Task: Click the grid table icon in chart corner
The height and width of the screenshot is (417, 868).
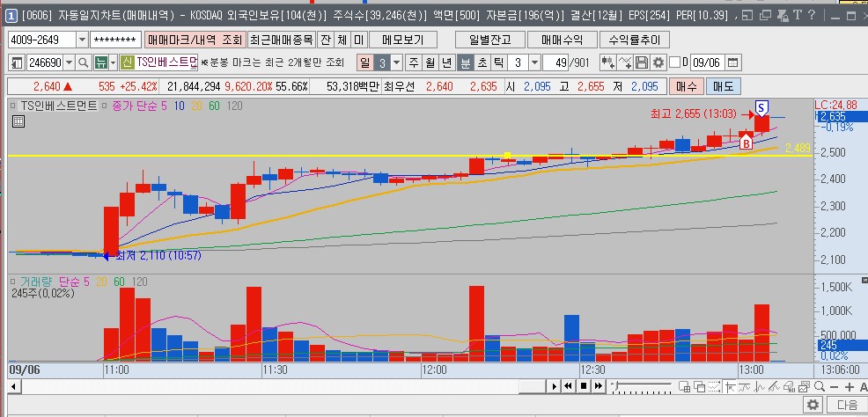Action: click(x=18, y=121)
